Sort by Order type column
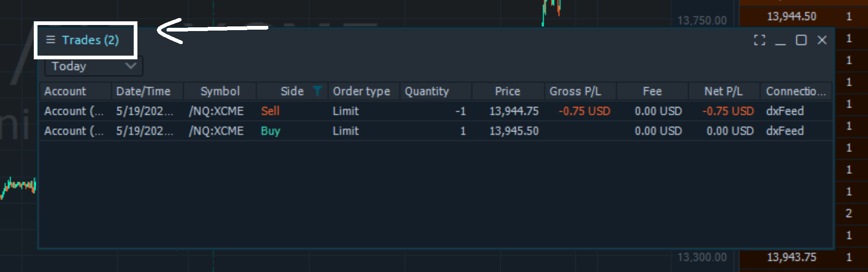868x272 pixels. (x=361, y=91)
